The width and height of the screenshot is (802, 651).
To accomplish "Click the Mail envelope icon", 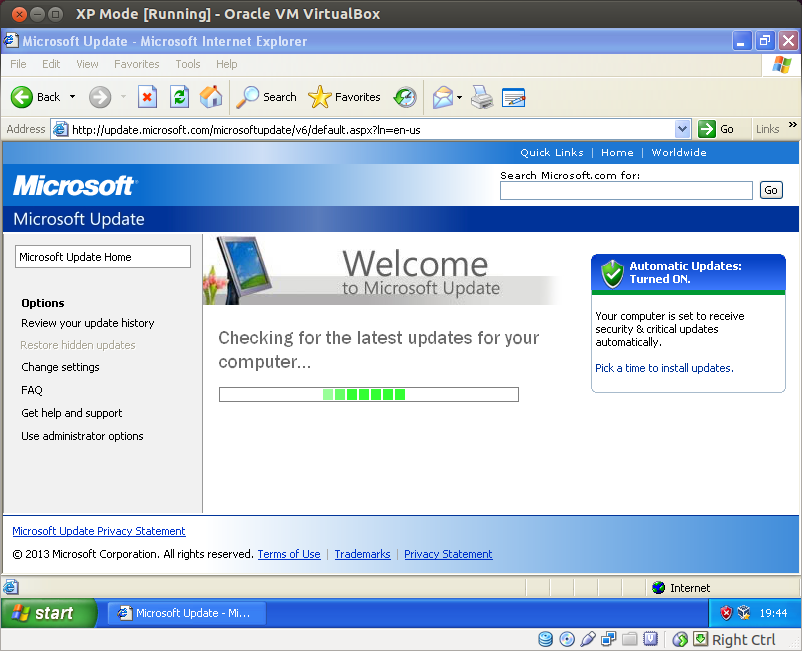I will (442, 97).
